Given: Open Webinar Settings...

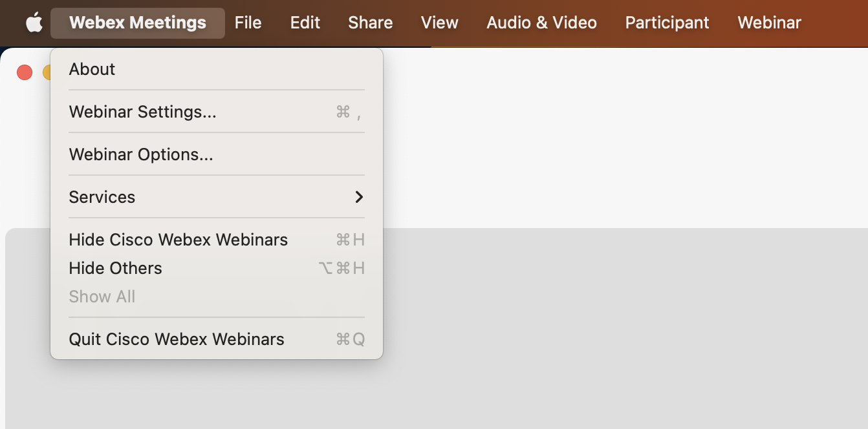Looking at the screenshot, I should coord(217,112).
